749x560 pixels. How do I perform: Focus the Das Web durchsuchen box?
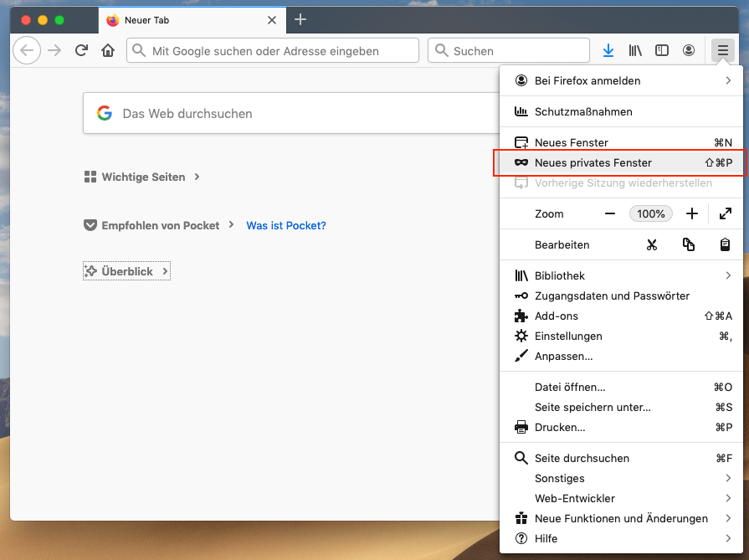(291, 113)
